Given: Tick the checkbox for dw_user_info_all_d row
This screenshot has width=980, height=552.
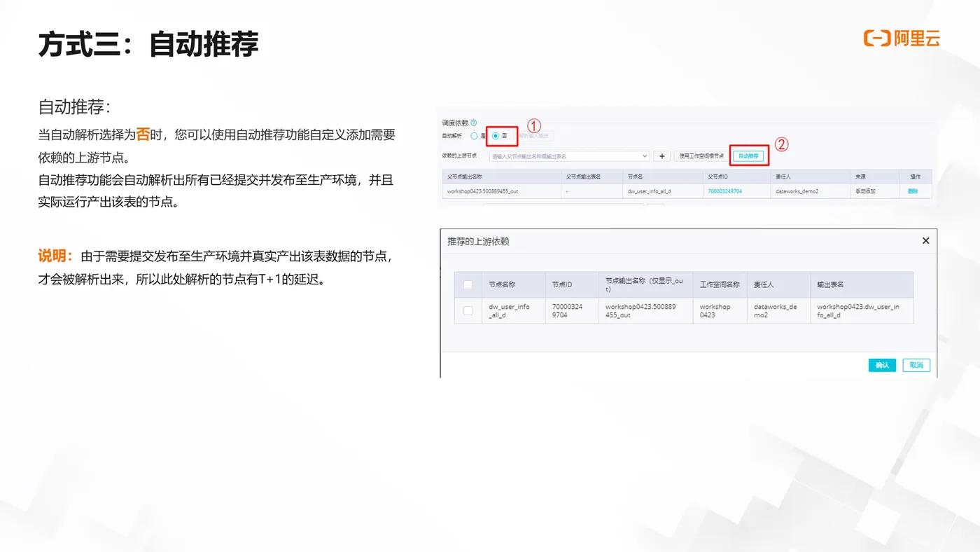Looking at the screenshot, I should click(468, 310).
